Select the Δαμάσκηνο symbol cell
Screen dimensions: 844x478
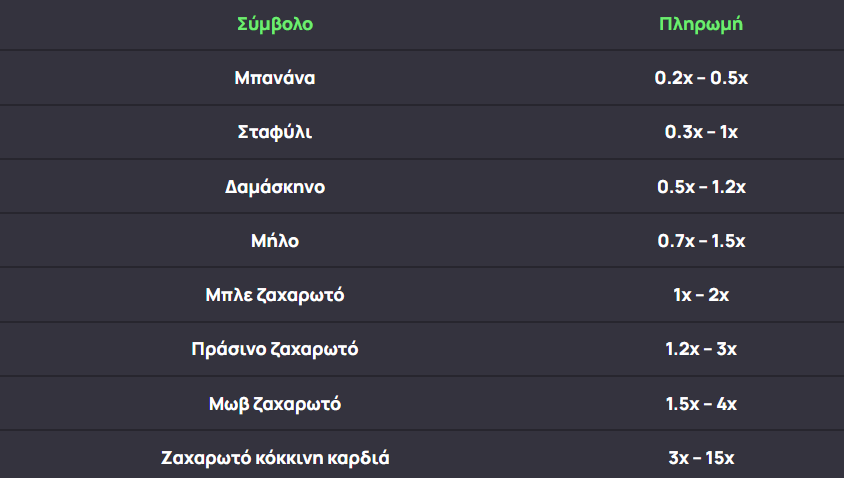coord(275,187)
